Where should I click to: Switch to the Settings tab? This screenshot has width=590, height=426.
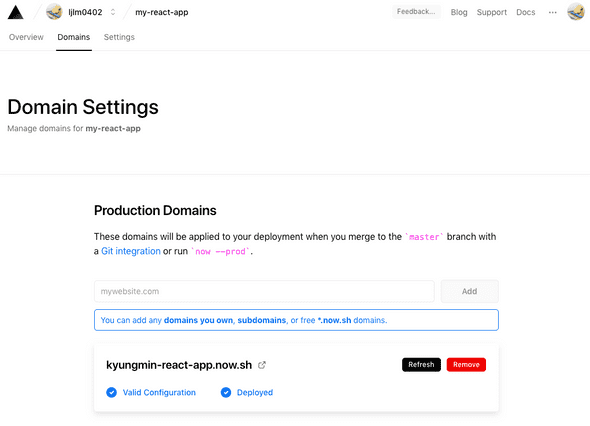click(119, 37)
